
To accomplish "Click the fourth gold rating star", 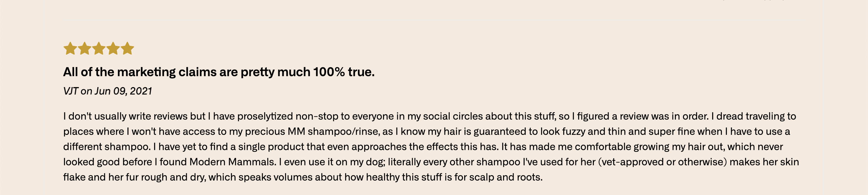I will tap(113, 49).
